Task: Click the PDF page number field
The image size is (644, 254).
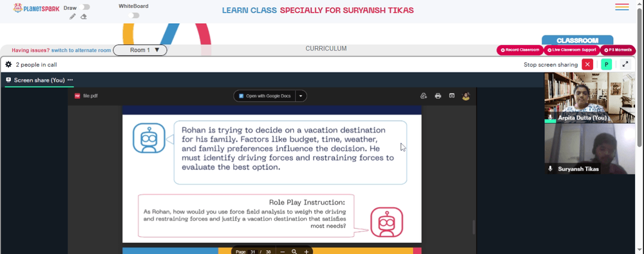Action: coord(252,251)
